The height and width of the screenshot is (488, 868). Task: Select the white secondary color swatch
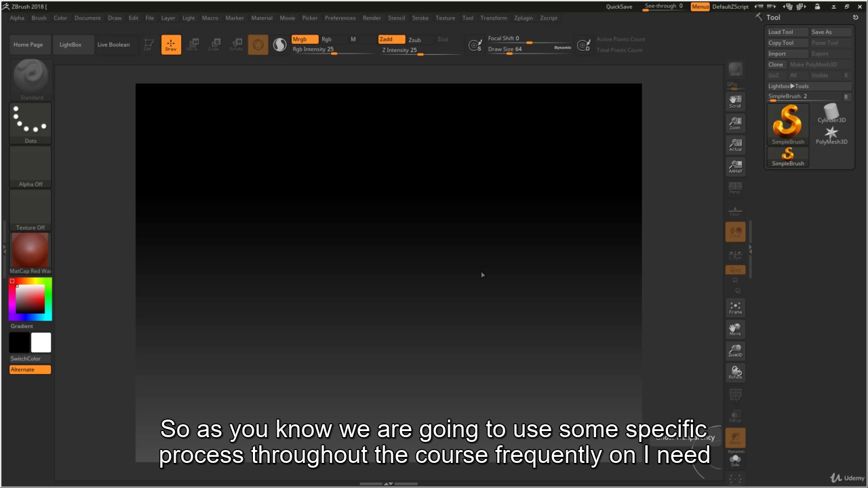point(41,342)
